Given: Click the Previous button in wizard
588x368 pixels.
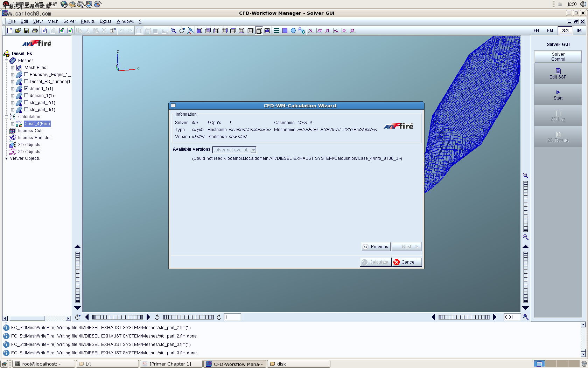Looking at the screenshot, I should click(x=376, y=247).
